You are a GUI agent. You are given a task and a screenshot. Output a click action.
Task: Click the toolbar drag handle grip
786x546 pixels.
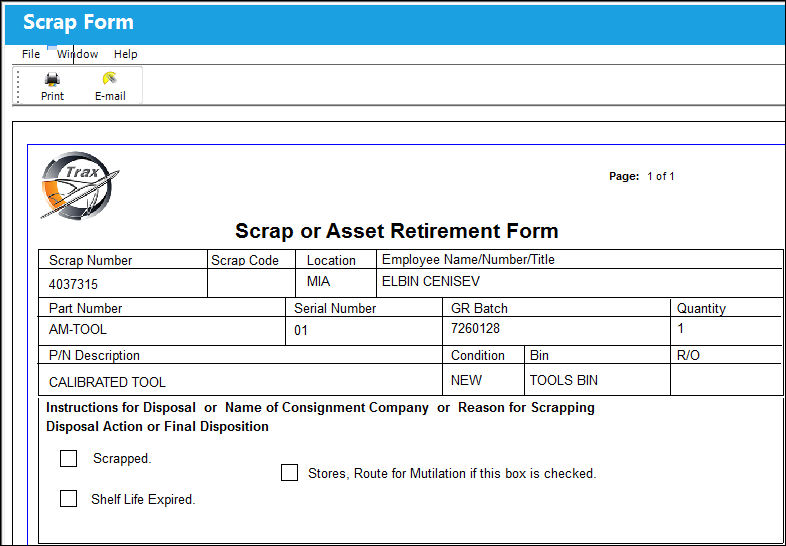tap(18, 86)
